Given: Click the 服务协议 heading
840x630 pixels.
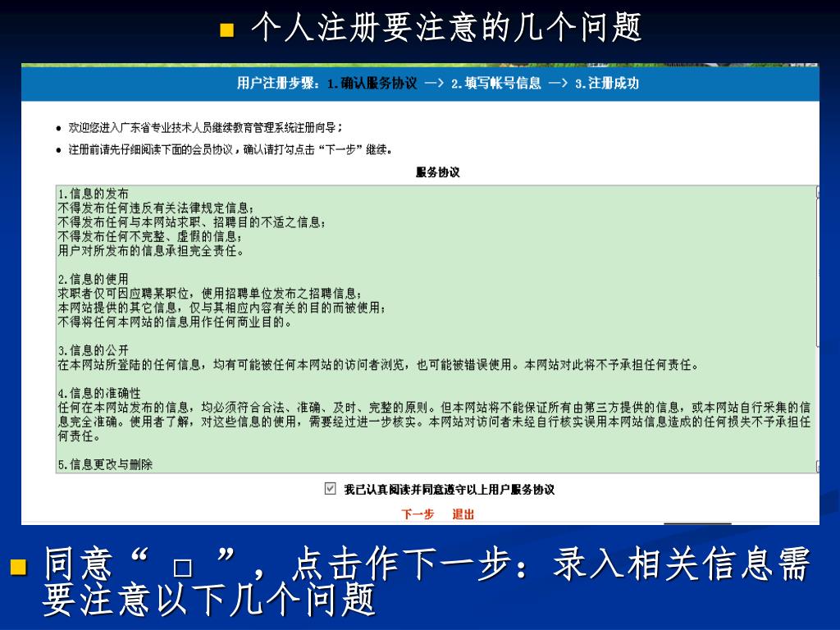Looking at the screenshot, I should pos(438,172).
